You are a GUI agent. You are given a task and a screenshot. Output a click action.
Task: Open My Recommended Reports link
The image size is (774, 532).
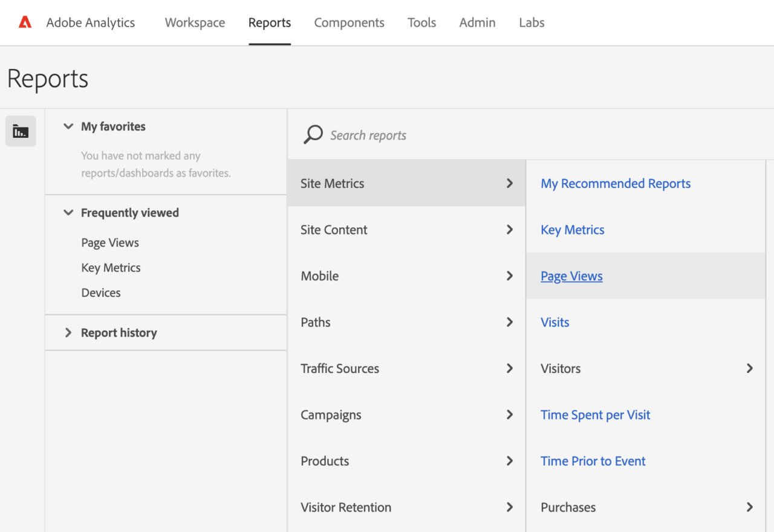pyautogui.click(x=616, y=183)
